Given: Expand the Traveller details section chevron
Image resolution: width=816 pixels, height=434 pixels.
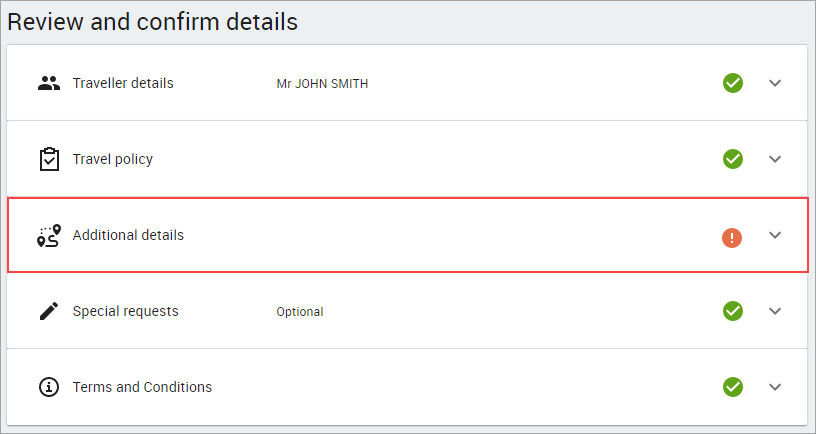Looking at the screenshot, I should click(775, 83).
